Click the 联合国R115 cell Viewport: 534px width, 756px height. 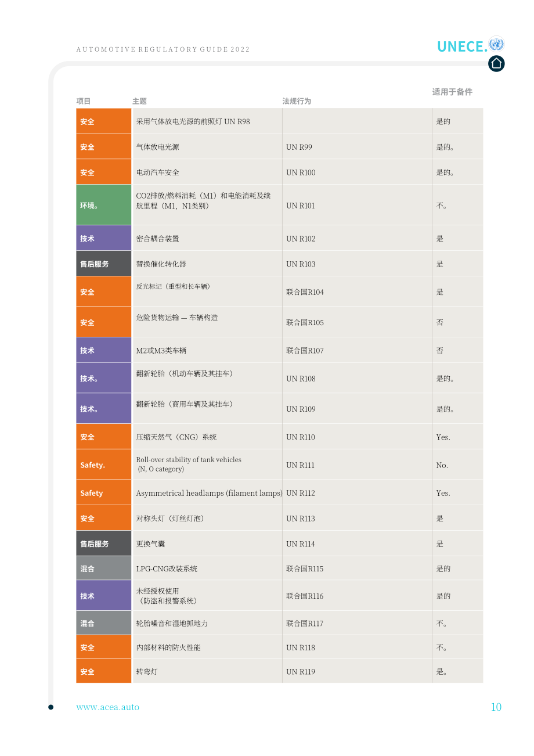point(357,568)
